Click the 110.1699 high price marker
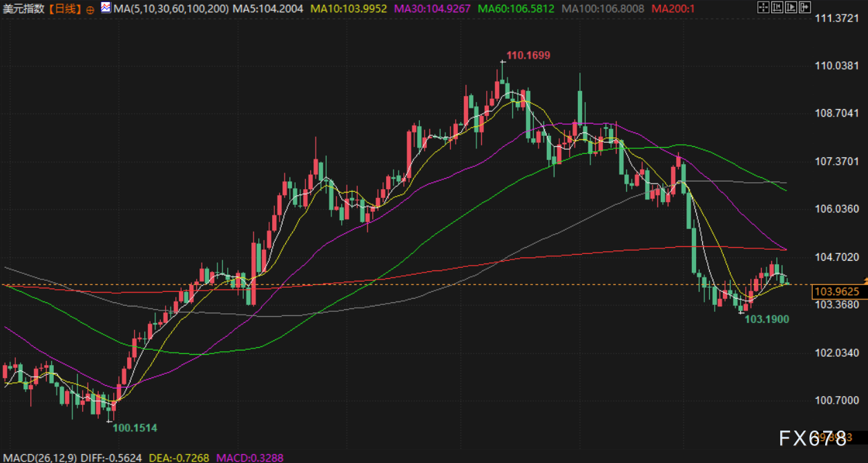Screen dimensions: 868x463 click(x=528, y=55)
